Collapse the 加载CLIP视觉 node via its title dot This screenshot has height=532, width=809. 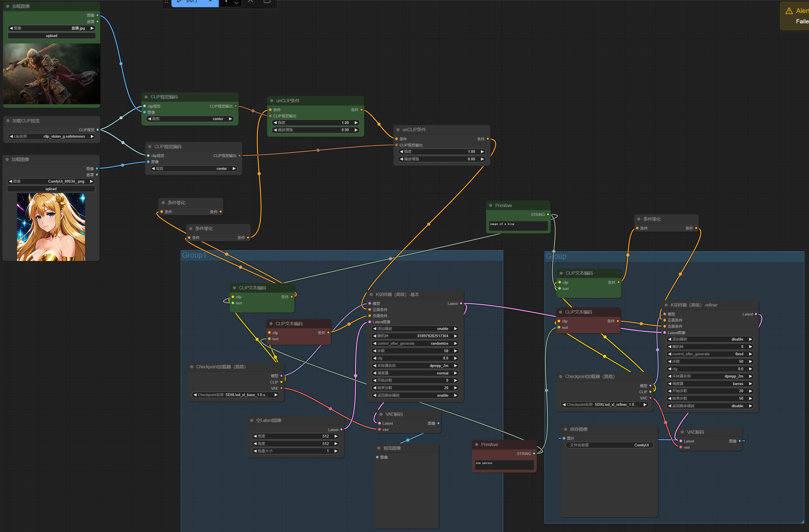point(8,121)
